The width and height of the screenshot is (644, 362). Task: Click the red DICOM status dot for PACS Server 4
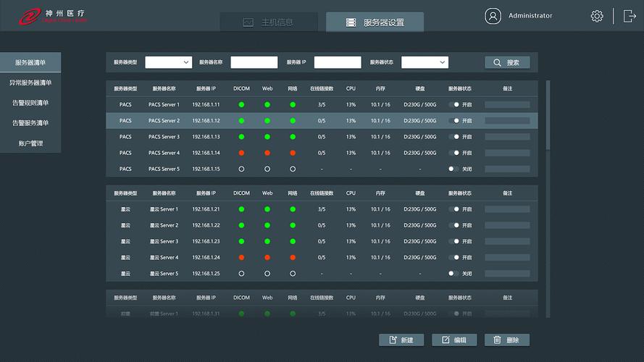241,153
